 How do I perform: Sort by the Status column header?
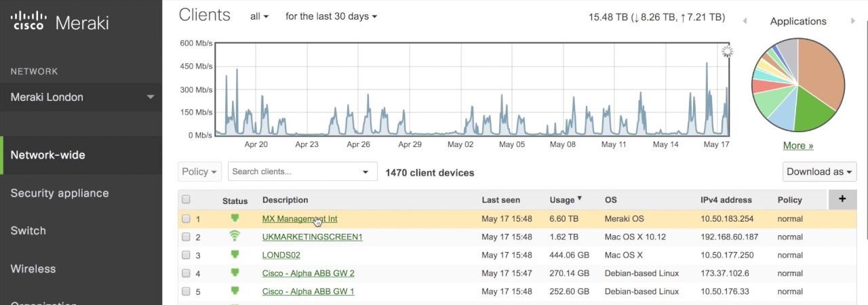point(235,200)
